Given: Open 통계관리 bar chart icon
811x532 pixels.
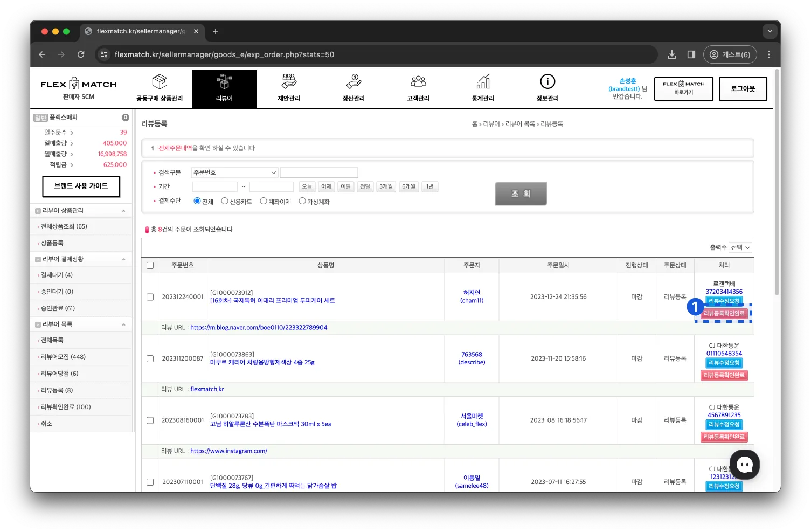Looking at the screenshot, I should click(x=483, y=82).
